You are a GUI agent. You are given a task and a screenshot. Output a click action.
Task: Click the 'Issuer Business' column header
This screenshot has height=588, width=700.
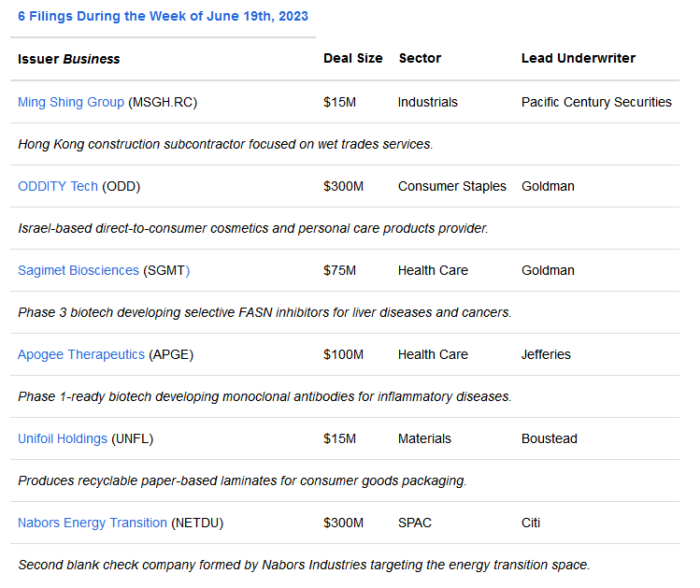coord(69,59)
